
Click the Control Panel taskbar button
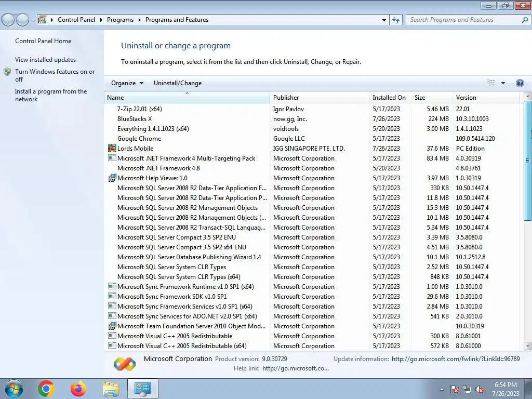[143, 389]
